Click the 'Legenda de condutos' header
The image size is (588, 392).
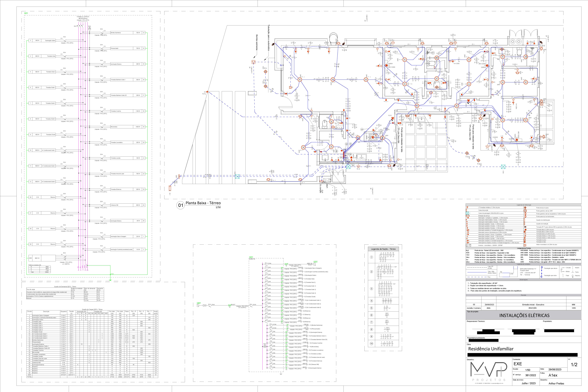pyautogui.click(x=523, y=264)
